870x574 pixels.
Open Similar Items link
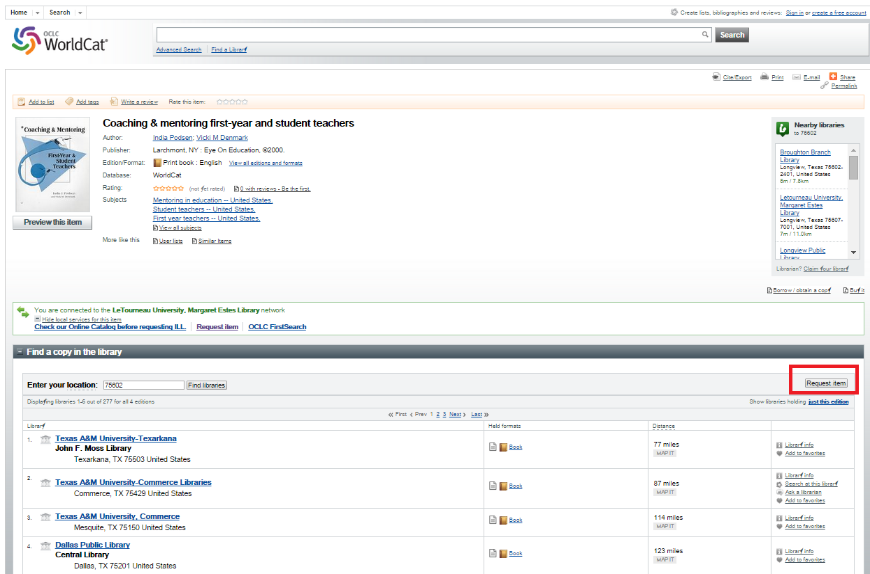pos(215,241)
